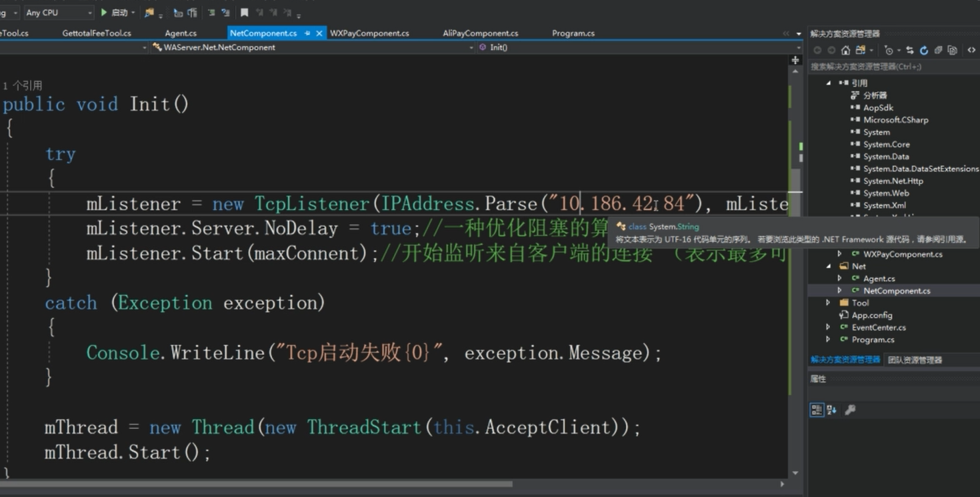Open the AliPayComponent.cs editor tab
The height and width of the screenshot is (497, 980).
[480, 33]
